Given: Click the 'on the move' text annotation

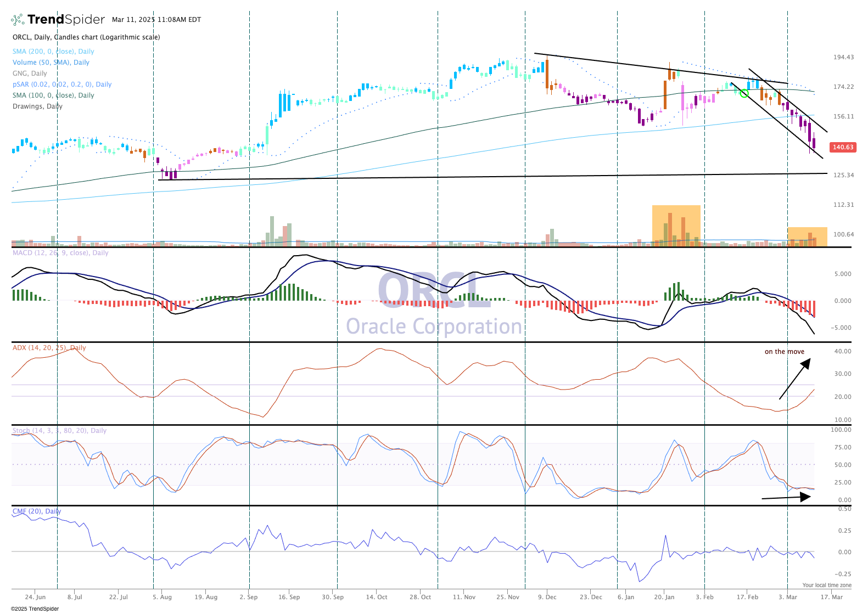Looking at the screenshot, I should (784, 352).
